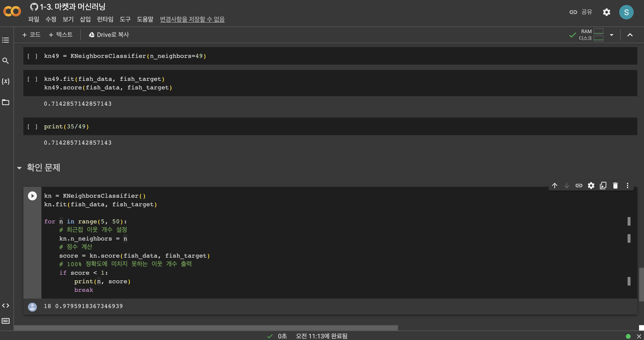This screenshot has height=340, width=644.
Task: Click the Drive로 복사 button
Action: [x=109, y=35]
